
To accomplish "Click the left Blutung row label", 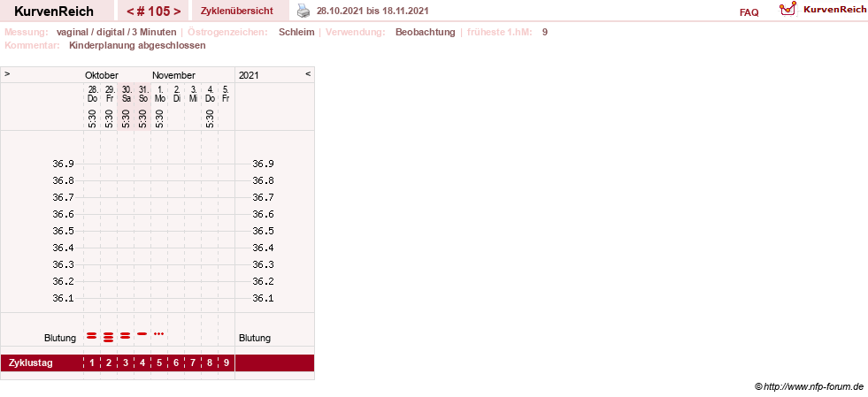I will point(60,338).
